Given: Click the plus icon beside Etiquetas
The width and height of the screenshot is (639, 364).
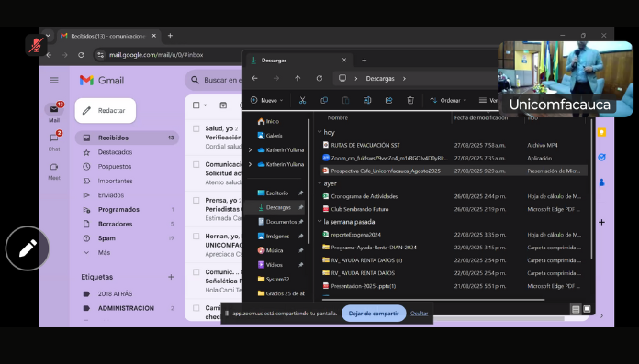Looking at the screenshot, I should coord(171,277).
